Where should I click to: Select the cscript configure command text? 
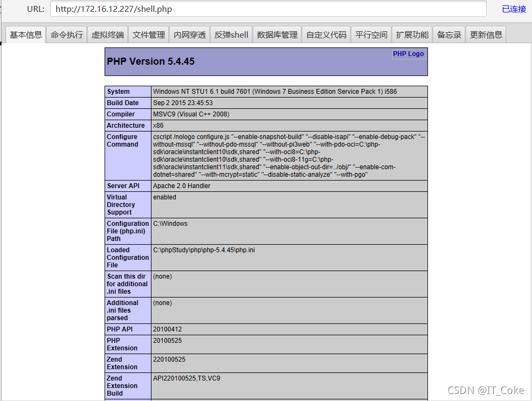tap(289, 156)
